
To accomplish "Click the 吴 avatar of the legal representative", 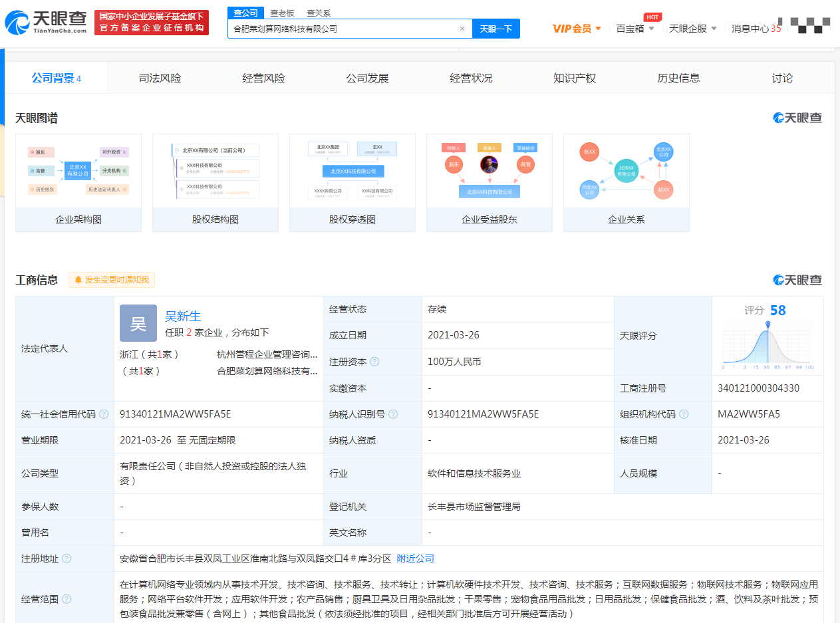I will point(138,323).
